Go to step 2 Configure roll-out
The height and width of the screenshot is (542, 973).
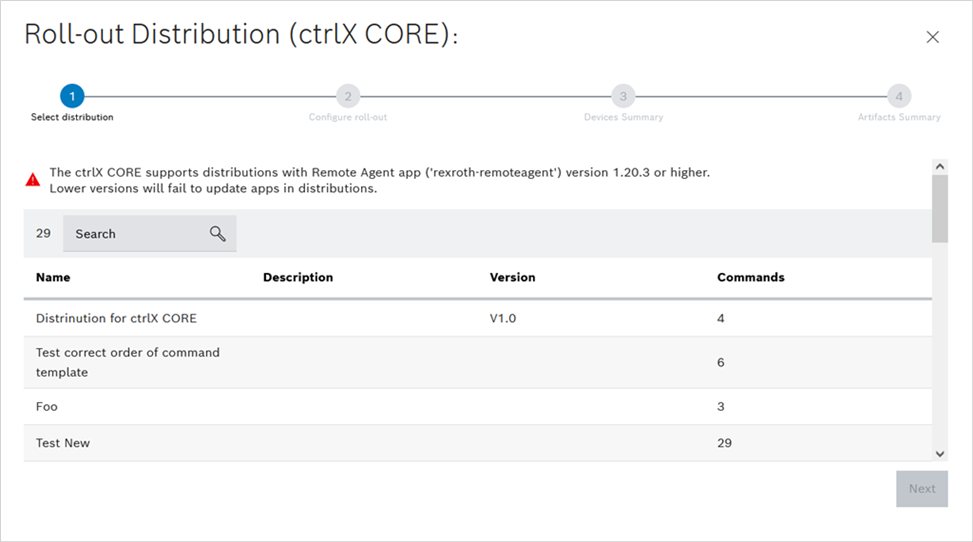pyautogui.click(x=347, y=96)
